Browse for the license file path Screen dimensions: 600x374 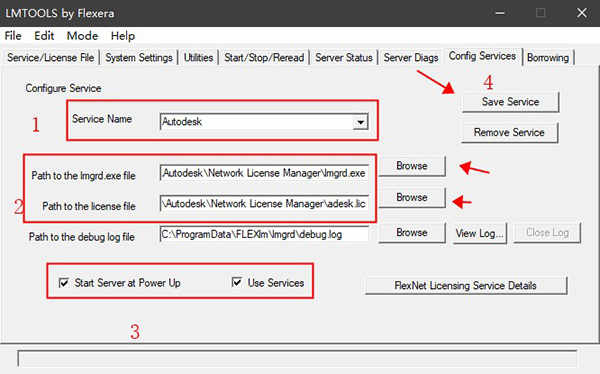click(412, 197)
